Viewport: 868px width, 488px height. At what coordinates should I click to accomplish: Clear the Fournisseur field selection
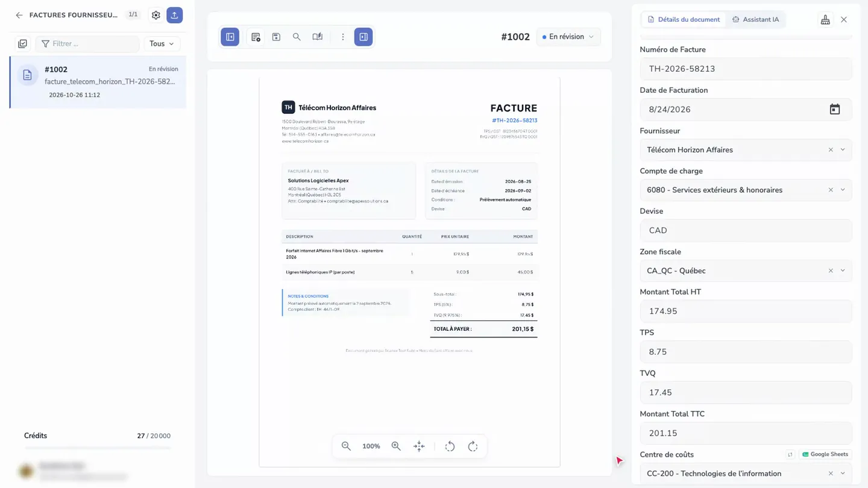click(x=831, y=150)
